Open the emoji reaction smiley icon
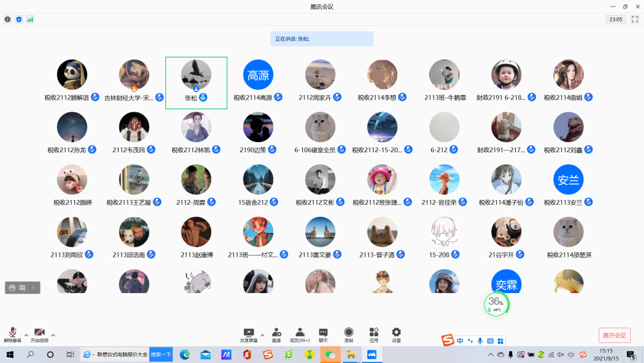The height and width of the screenshot is (363, 644). point(12,288)
